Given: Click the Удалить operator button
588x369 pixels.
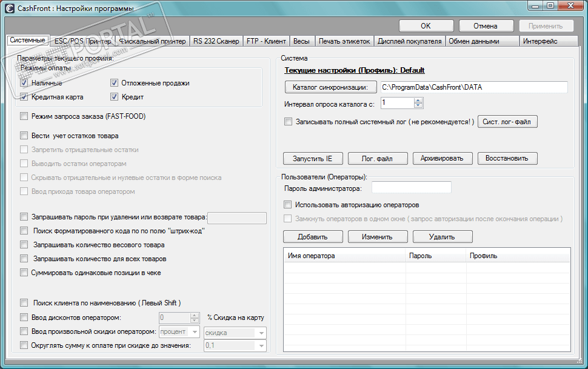Looking at the screenshot, I should [443, 237].
